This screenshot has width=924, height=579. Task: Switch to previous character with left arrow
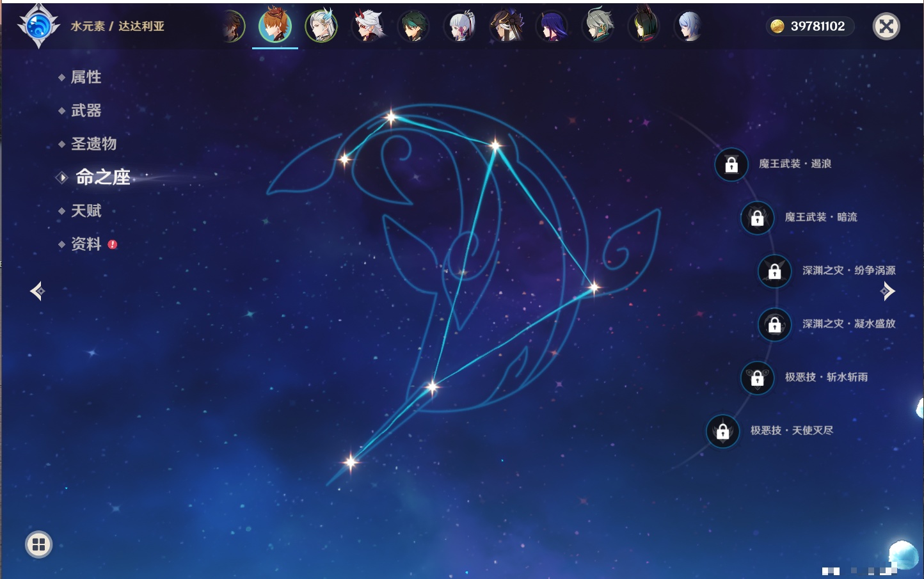point(37,291)
